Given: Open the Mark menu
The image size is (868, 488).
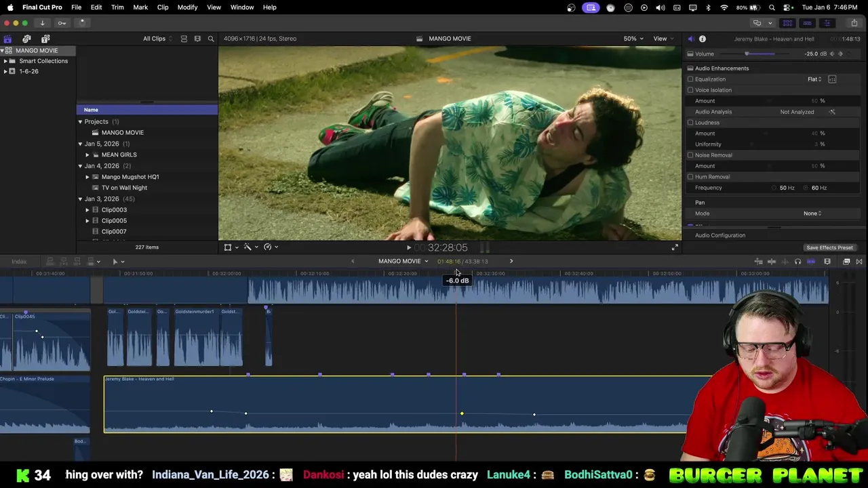Looking at the screenshot, I should (140, 7).
